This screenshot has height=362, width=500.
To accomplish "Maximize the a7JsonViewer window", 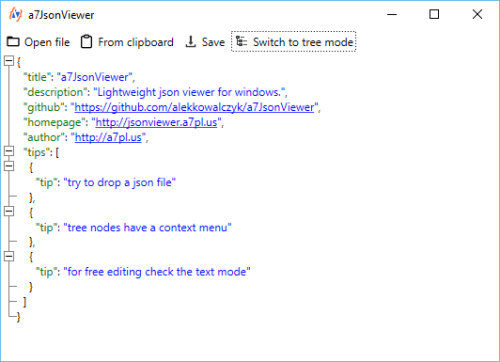I will click(434, 14).
